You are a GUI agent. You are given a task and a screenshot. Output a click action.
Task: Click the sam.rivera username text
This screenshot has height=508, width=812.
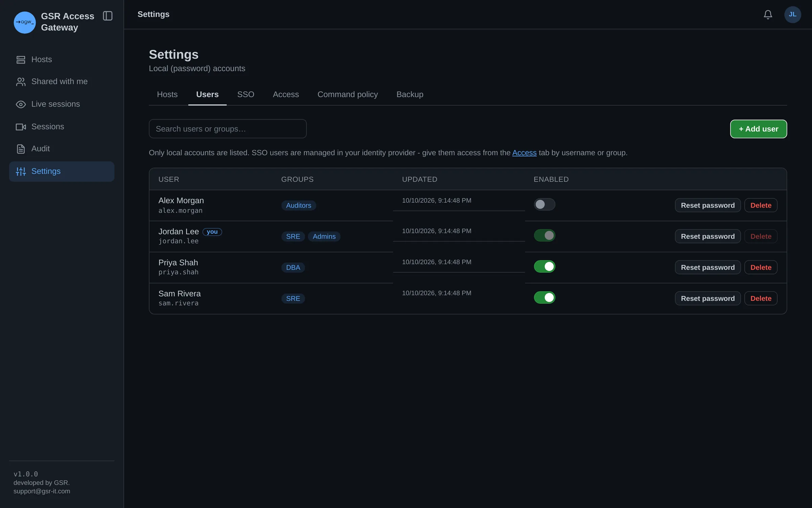178,303
